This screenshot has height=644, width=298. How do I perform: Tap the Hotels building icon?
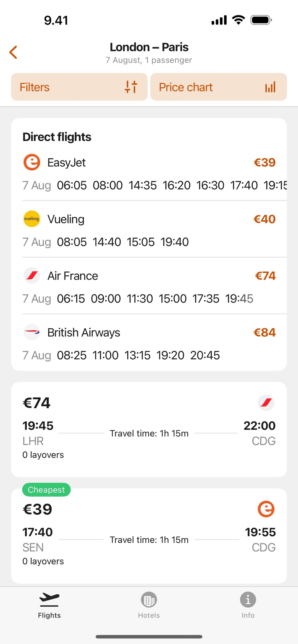click(x=149, y=599)
